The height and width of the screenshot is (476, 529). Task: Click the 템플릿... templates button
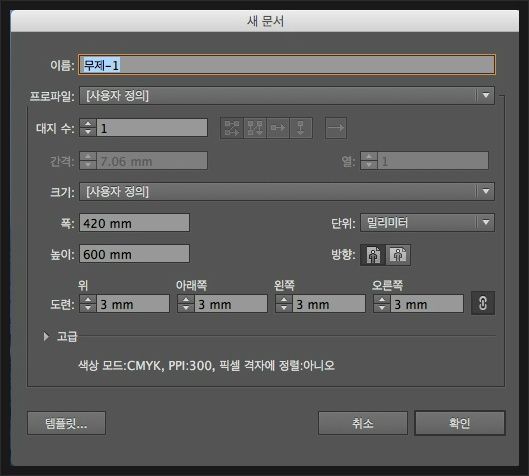[66, 423]
